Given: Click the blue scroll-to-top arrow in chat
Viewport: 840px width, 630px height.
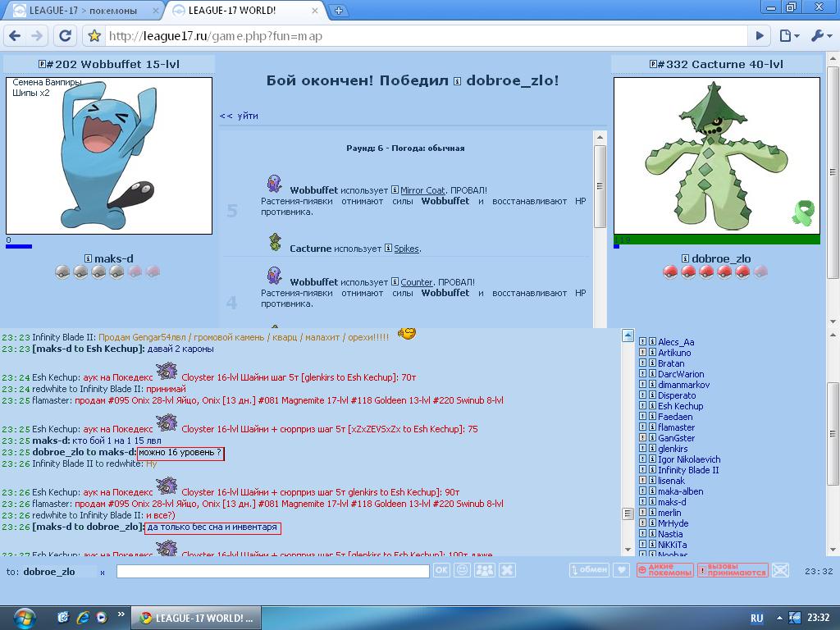Looking at the screenshot, I should (628, 336).
